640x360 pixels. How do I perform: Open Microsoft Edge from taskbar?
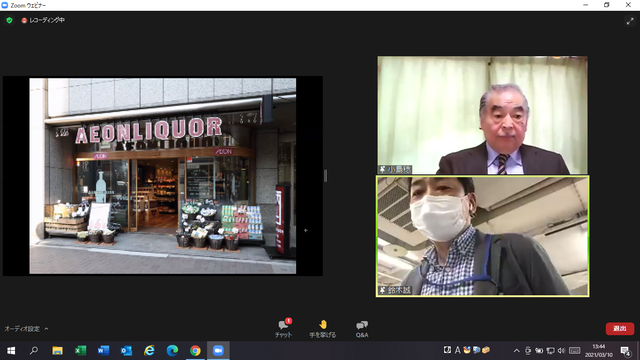(172, 351)
